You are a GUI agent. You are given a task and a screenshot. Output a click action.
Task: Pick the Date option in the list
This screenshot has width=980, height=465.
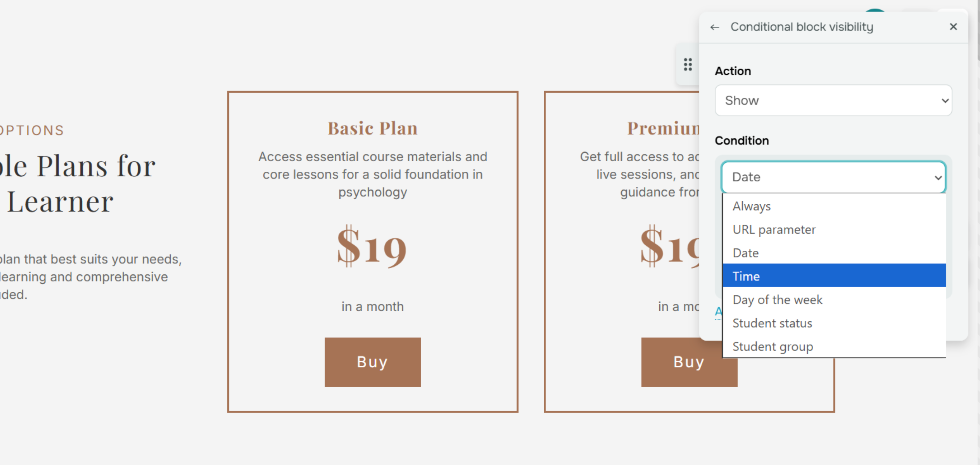[745, 253]
